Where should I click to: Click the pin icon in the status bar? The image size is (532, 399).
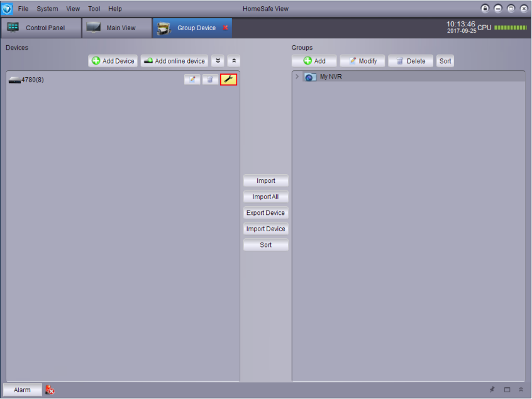coord(492,390)
